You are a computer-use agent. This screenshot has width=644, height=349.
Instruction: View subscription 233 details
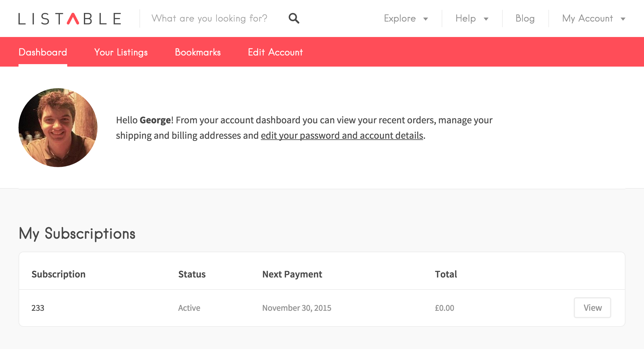[x=592, y=308]
